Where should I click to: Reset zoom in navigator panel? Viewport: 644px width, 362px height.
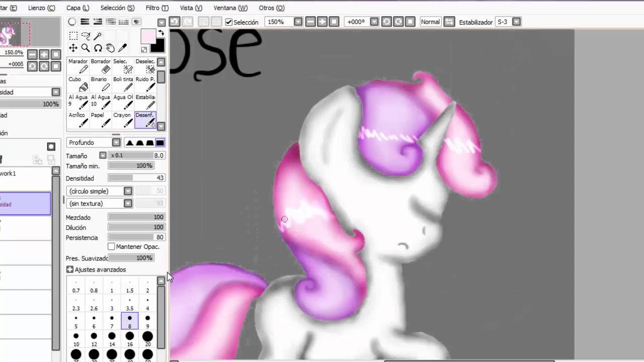56,54
